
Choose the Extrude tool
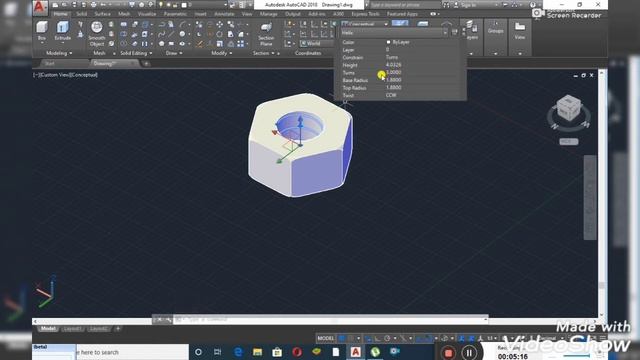62,31
